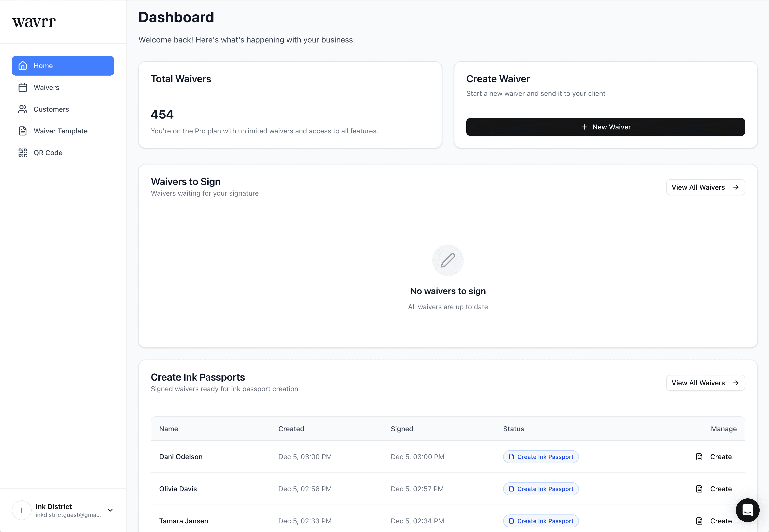Go to the Customers page
Screen dimensions: 769x532
(51, 109)
